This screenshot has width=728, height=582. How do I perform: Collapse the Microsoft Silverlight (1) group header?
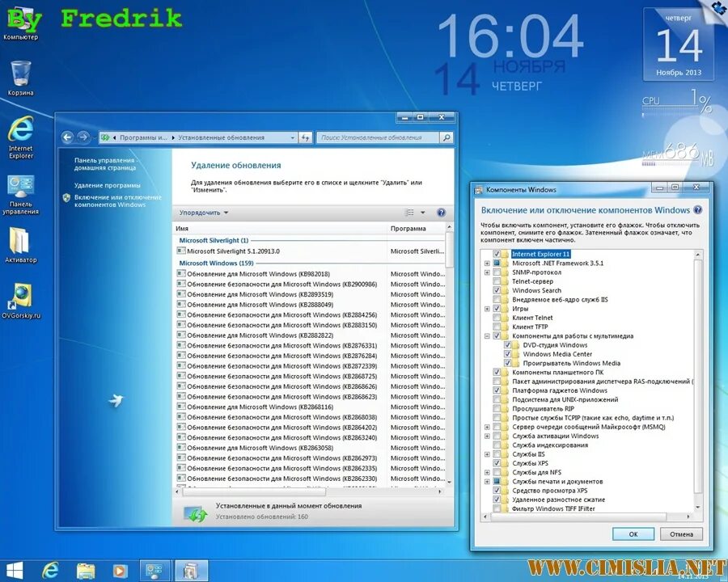coord(214,240)
